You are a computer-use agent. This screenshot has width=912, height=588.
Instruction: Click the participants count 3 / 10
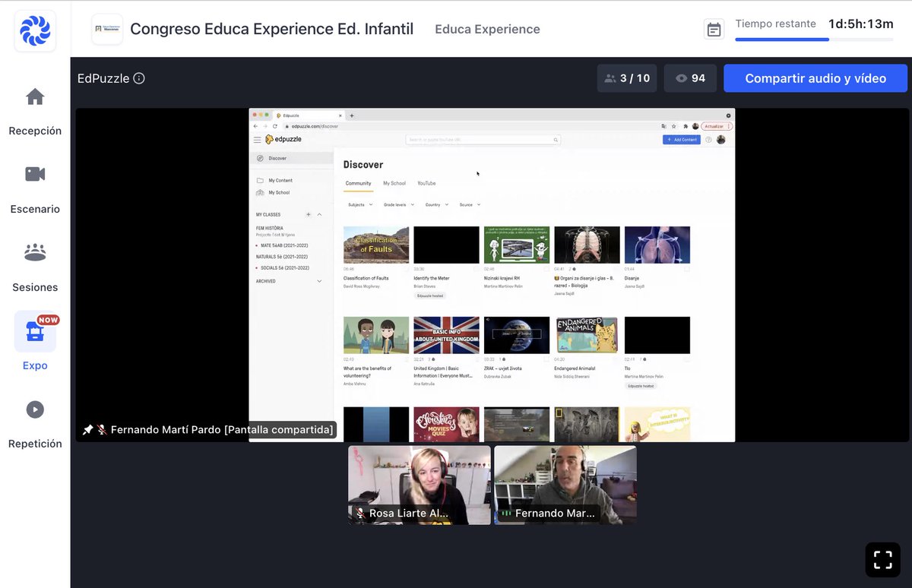[627, 78]
